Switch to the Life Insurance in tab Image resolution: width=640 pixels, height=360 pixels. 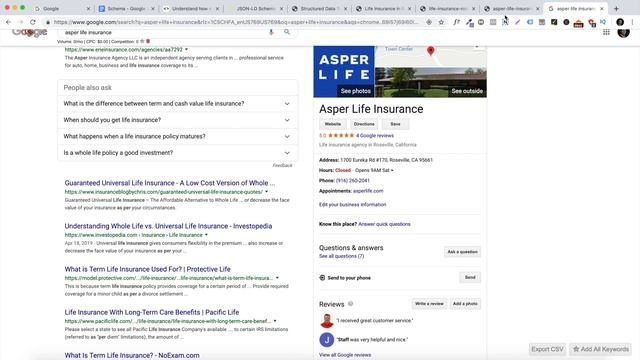coord(383,9)
